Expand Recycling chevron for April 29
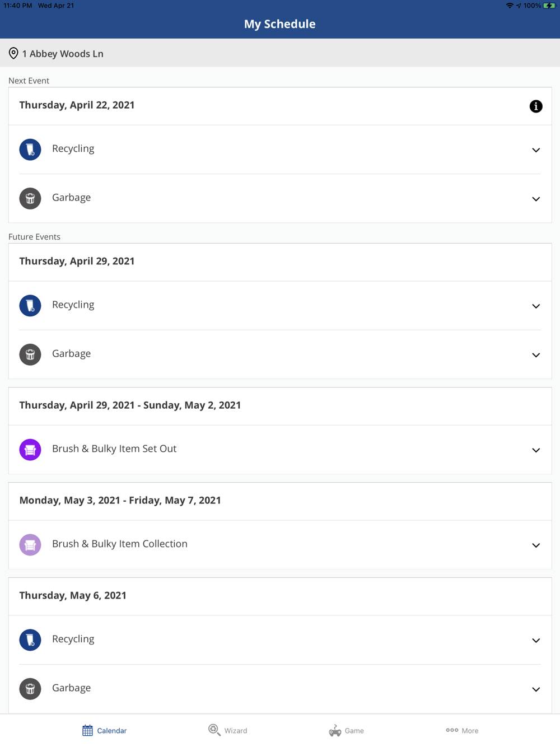Image resolution: width=560 pixels, height=747 pixels. pos(536,306)
